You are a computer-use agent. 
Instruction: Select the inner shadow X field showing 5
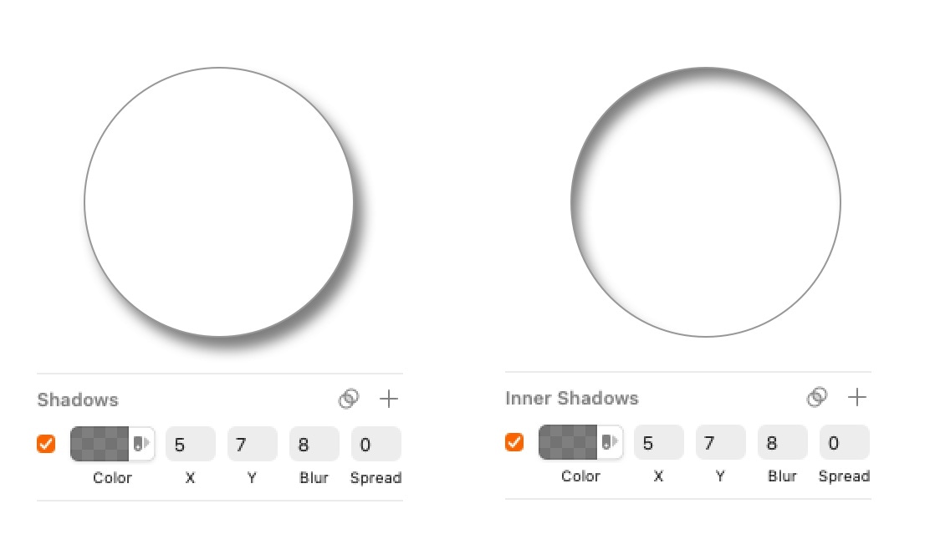point(658,442)
